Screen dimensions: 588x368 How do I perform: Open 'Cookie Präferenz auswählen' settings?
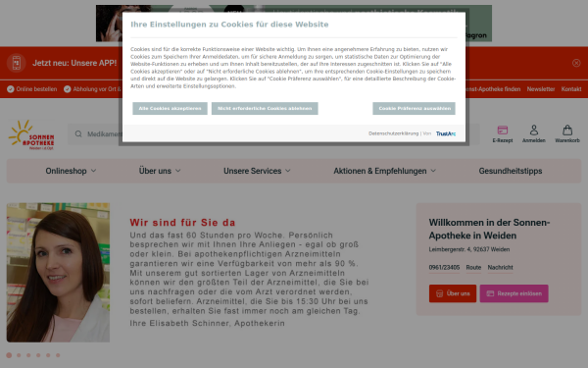pyautogui.click(x=414, y=109)
